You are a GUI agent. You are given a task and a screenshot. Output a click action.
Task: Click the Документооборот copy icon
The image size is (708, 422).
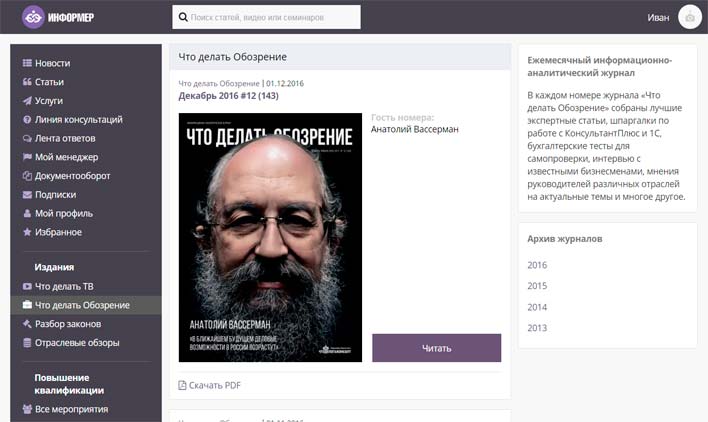27,176
